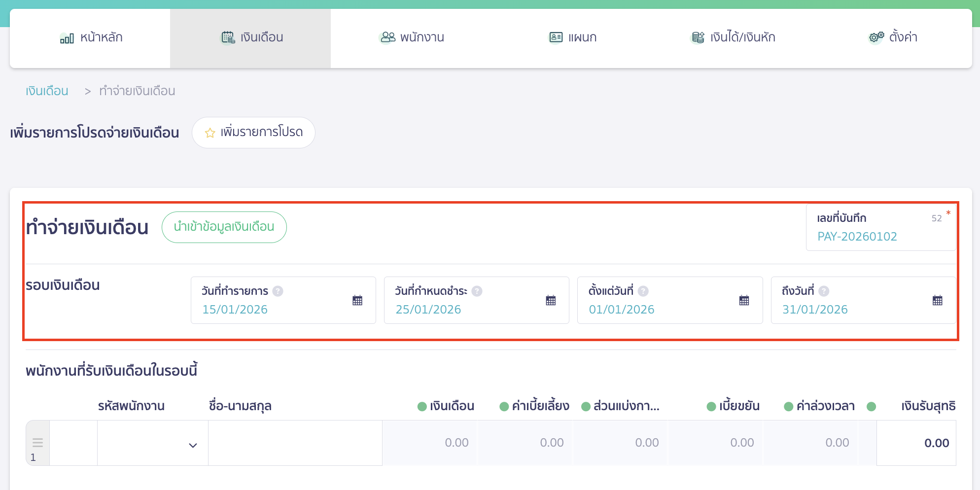
Task: Switch to the พนักงาน tab
Action: 411,37
